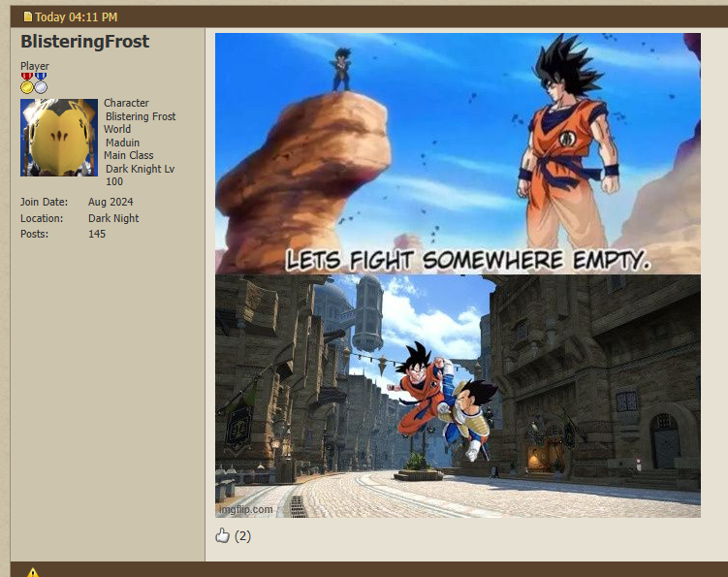Click the post count 145
728x577 pixels.
coord(97,234)
